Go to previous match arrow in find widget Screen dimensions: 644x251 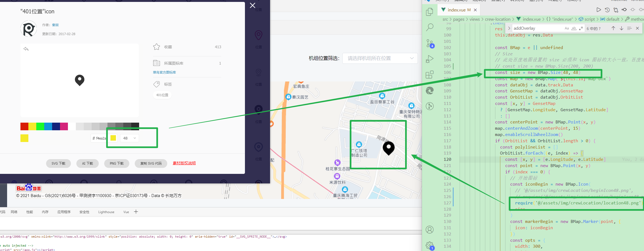click(613, 28)
